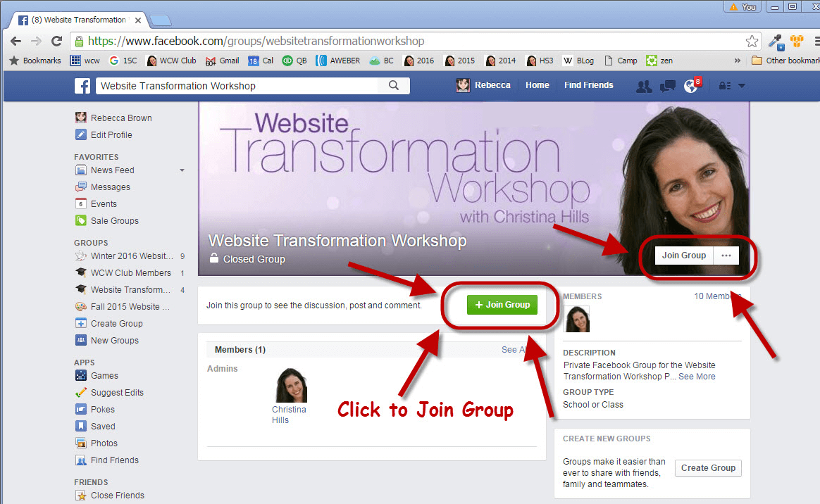The image size is (820, 504).
Task: Open Close Friends list in sidebar
Action: (x=109, y=495)
